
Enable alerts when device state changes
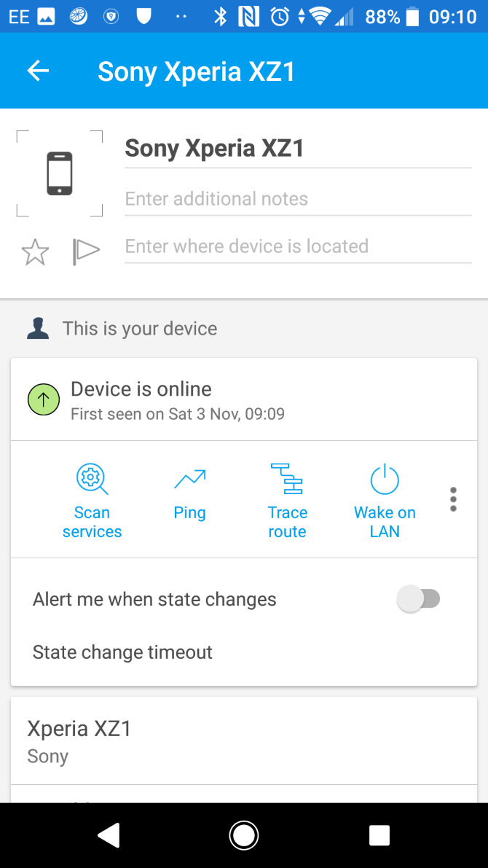[x=420, y=598]
